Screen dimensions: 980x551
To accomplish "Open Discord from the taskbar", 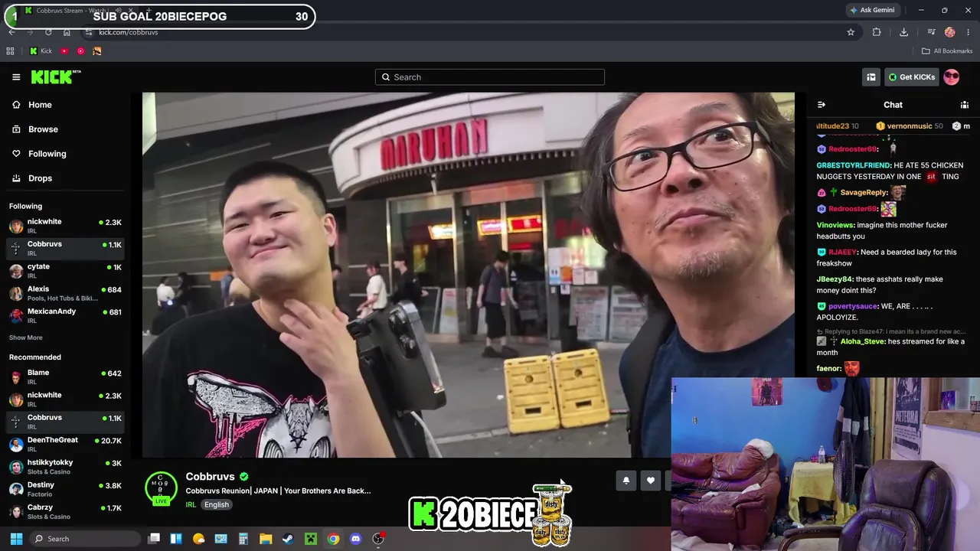I will 355,539.
